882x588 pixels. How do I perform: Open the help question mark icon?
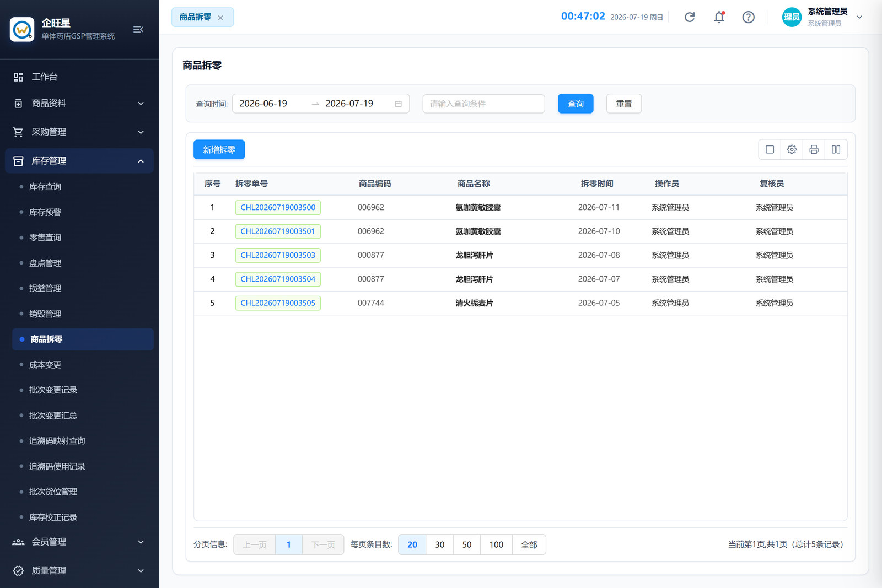click(x=748, y=17)
